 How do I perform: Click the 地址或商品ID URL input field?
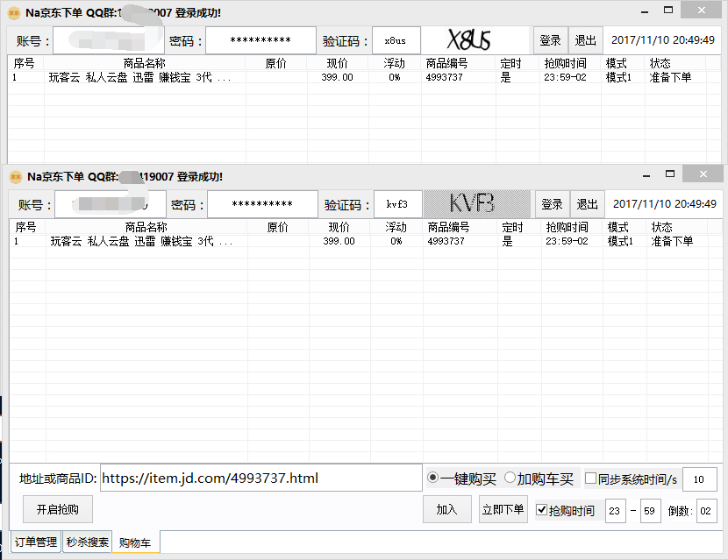[261, 478]
